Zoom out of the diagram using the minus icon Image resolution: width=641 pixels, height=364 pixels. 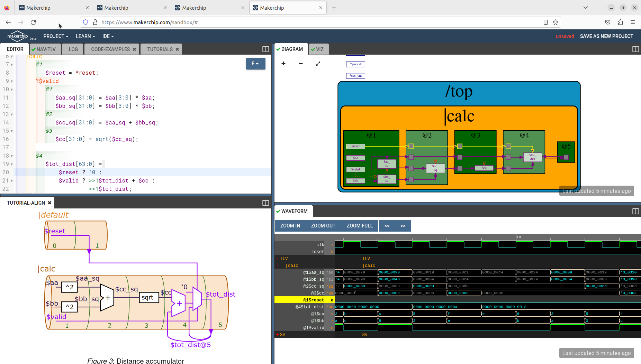pos(300,64)
